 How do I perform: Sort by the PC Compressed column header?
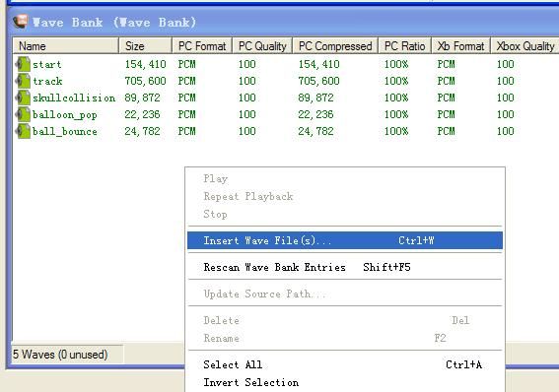point(335,46)
